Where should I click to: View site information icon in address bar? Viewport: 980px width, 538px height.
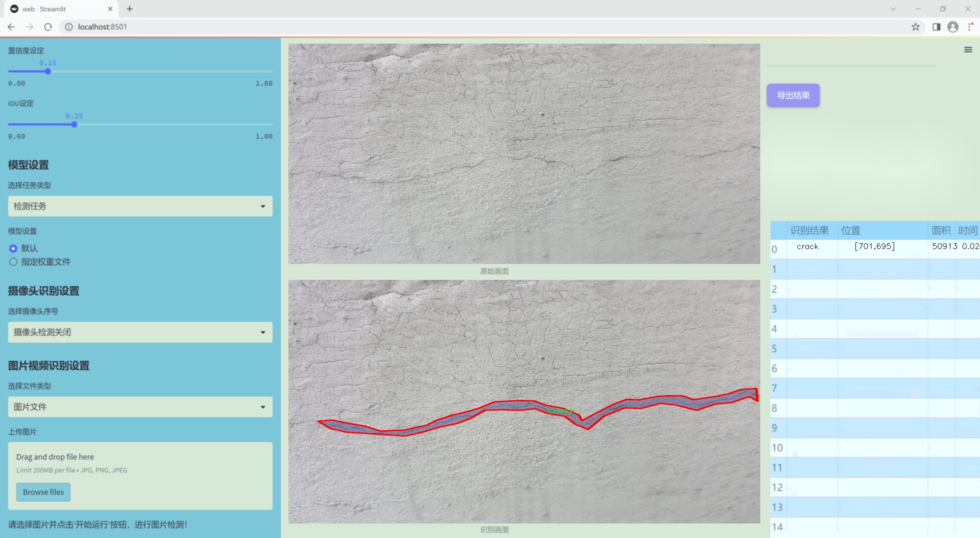coord(69,27)
